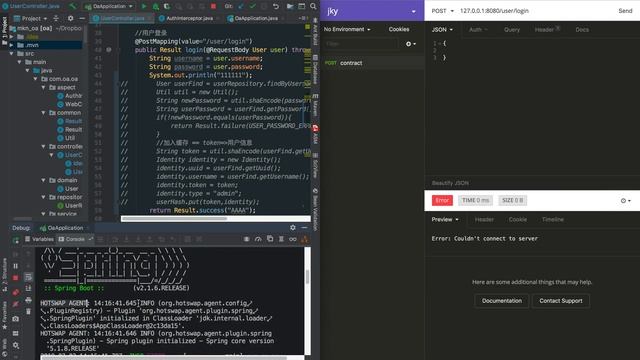Open Project panel gear settings
Screen dimensions: 640x360
point(71,18)
